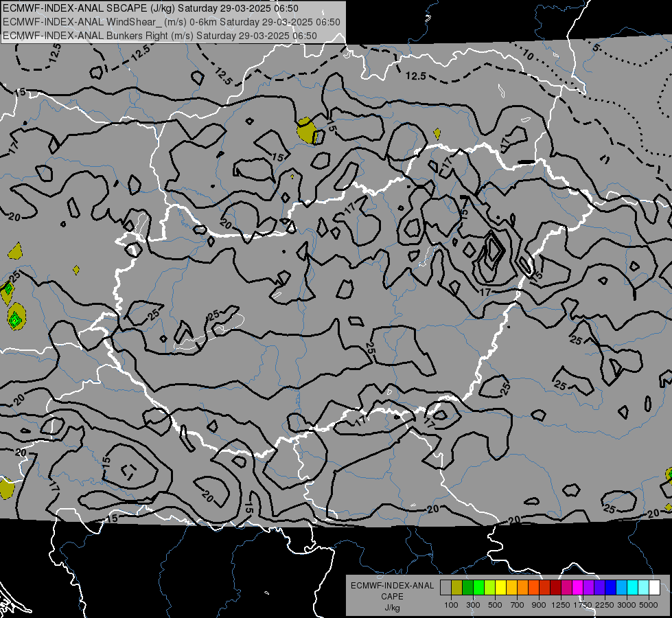Viewport: 672px width, 618px height.
Task: Click the dark red legend swatch
Action: 555,588
